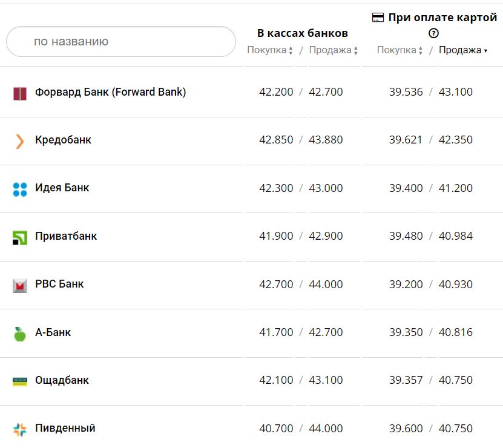
Task: Click the A-Bank green apple logo
Action: coord(20,334)
